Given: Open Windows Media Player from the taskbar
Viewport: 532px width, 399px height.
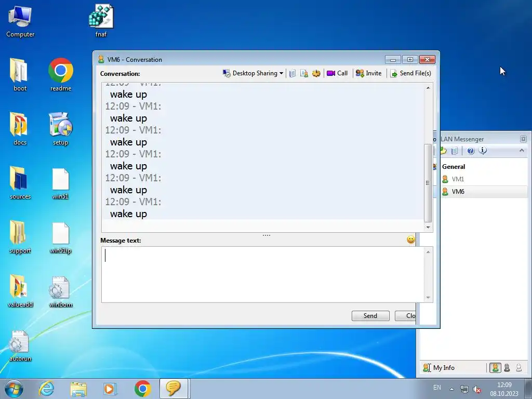Looking at the screenshot, I should (x=110, y=389).
